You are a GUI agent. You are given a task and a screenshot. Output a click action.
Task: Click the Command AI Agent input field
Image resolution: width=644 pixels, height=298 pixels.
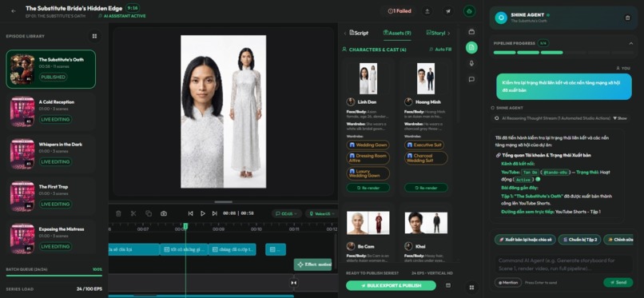pos(564,264)
